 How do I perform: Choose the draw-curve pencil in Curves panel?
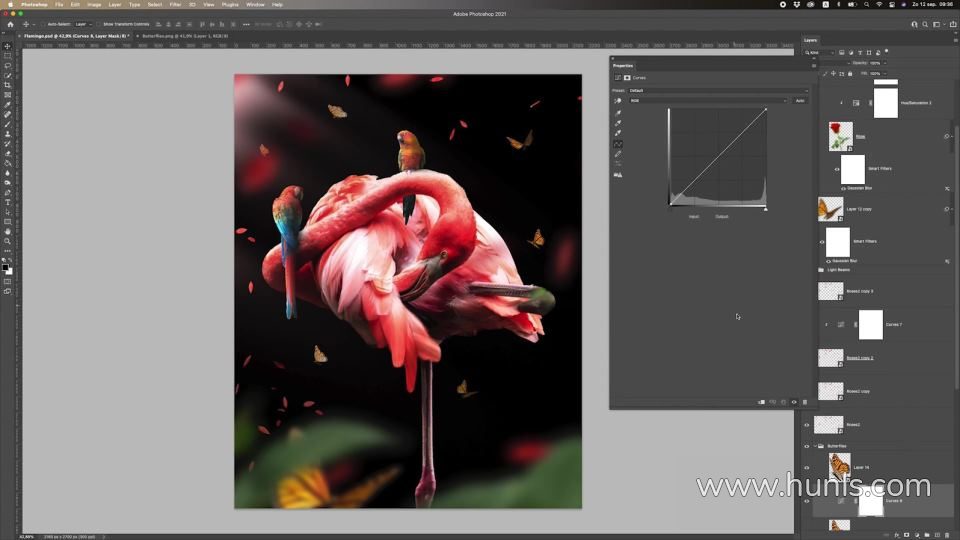pos(618,154)
